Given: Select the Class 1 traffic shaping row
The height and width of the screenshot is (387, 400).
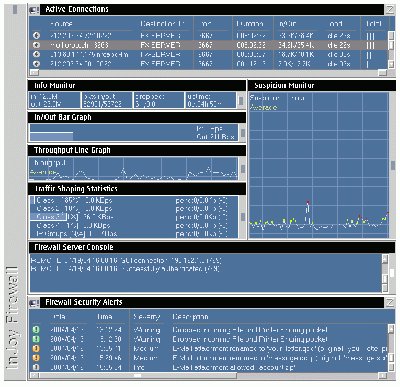Looking at the screenshot, I should (134, 200).
